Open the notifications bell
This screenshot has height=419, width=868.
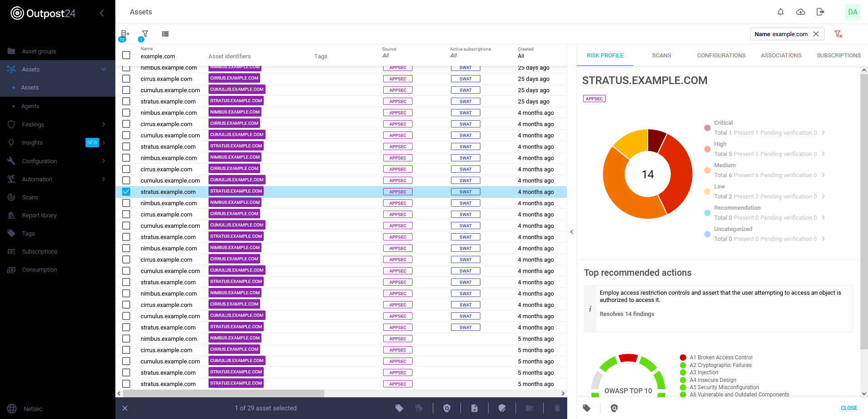tap(780, 12)
